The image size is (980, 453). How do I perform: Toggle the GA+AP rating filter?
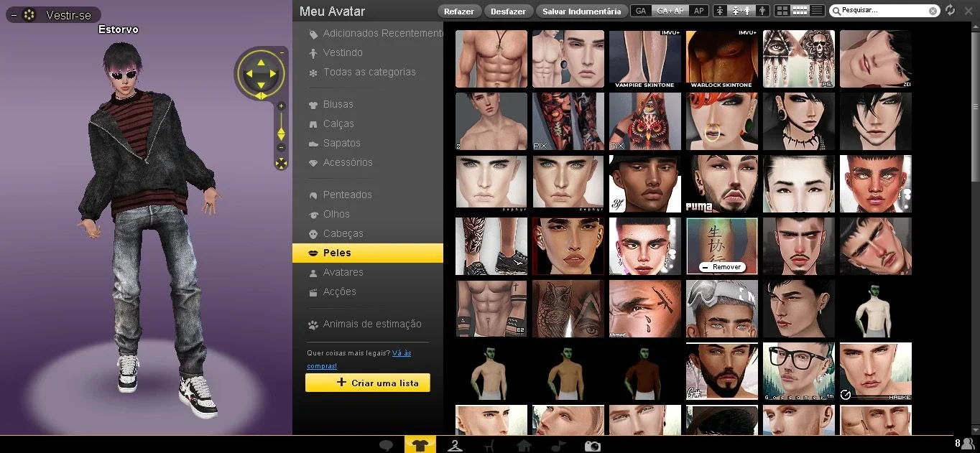click(670, 11)
